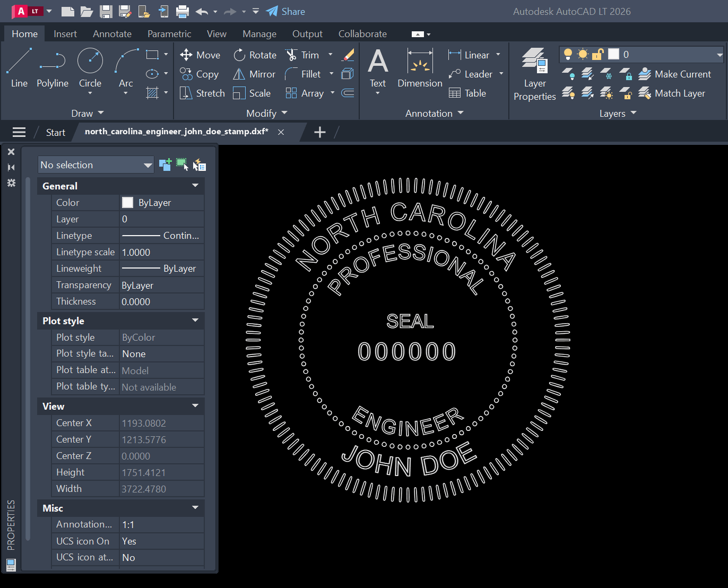Click the Stretch tool
Viewport: 728px width, 588px height.
click(202, 93)
